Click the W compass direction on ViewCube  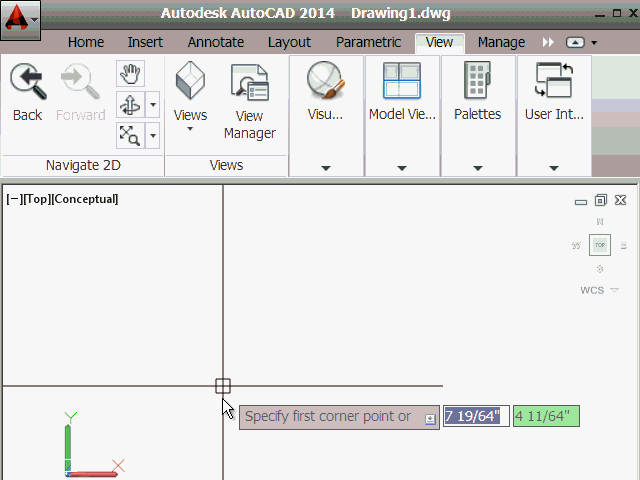pyautogui.click(x=576, y=246)
